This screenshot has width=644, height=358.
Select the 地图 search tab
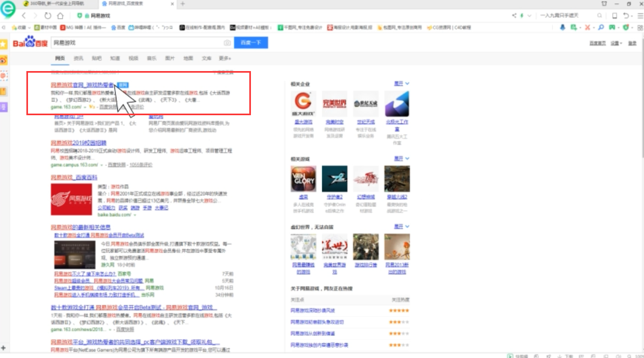[188, 58]
